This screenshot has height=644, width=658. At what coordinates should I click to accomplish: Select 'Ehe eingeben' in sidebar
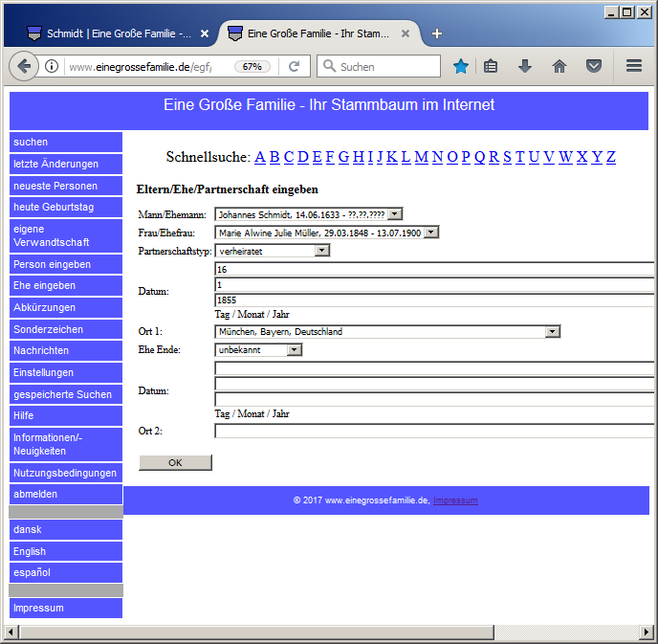click(66, 285)
